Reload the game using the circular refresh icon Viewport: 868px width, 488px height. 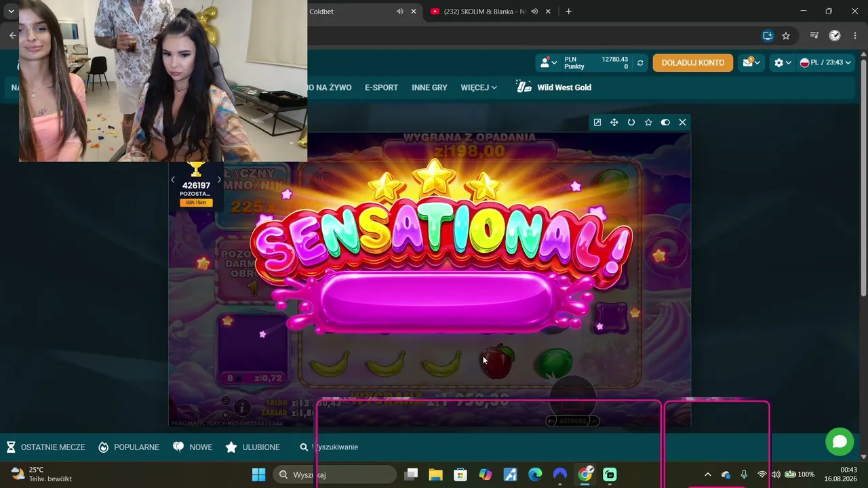tap(631, 123)
